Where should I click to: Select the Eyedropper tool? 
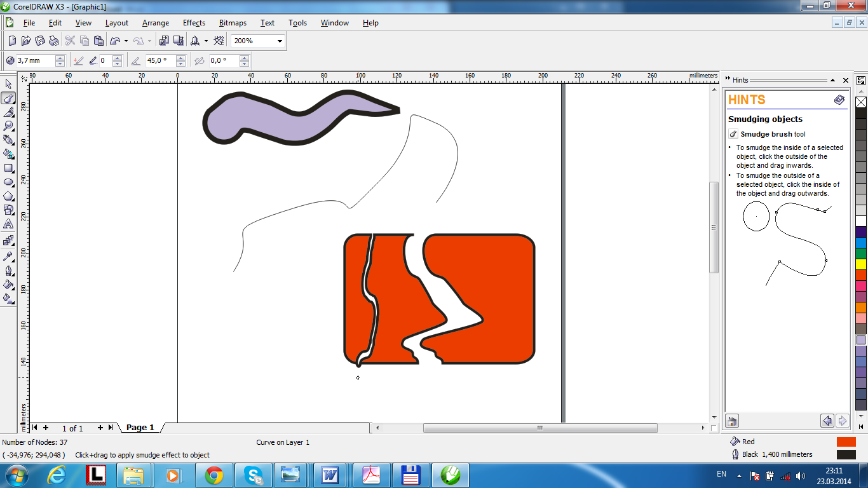point(8,257)
